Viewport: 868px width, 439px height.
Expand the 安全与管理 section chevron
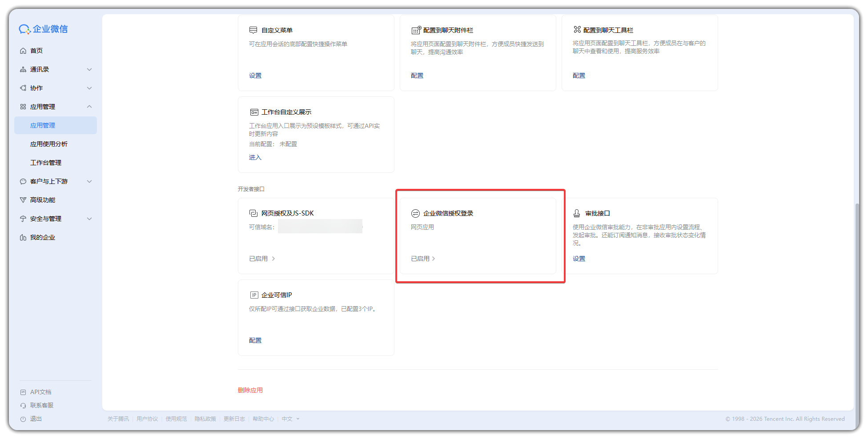coord(89,218)
